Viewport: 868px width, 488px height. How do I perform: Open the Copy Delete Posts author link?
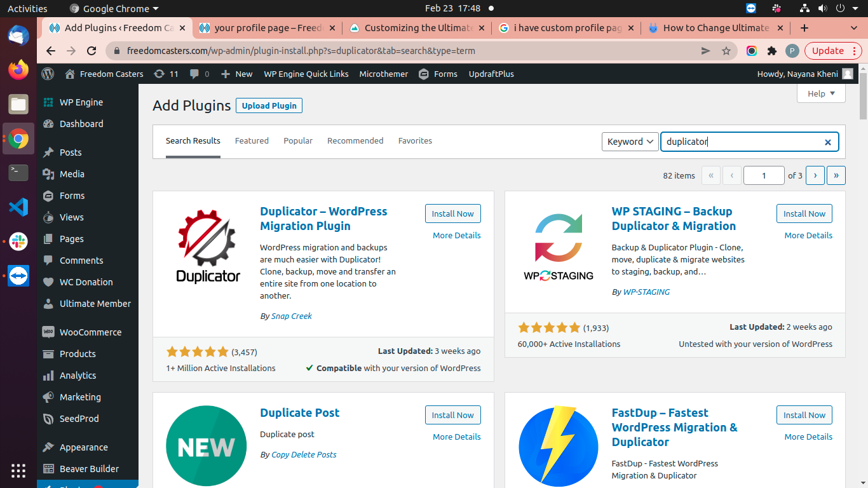pyautogui.click(x=304, y=454)
